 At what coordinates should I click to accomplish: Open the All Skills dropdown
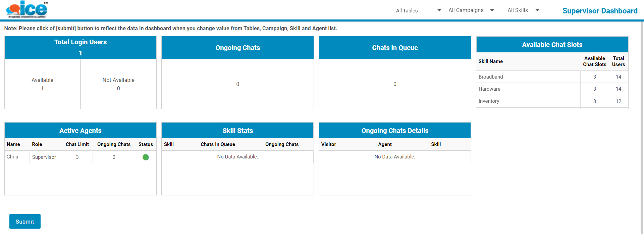click(x=523, y=10)
